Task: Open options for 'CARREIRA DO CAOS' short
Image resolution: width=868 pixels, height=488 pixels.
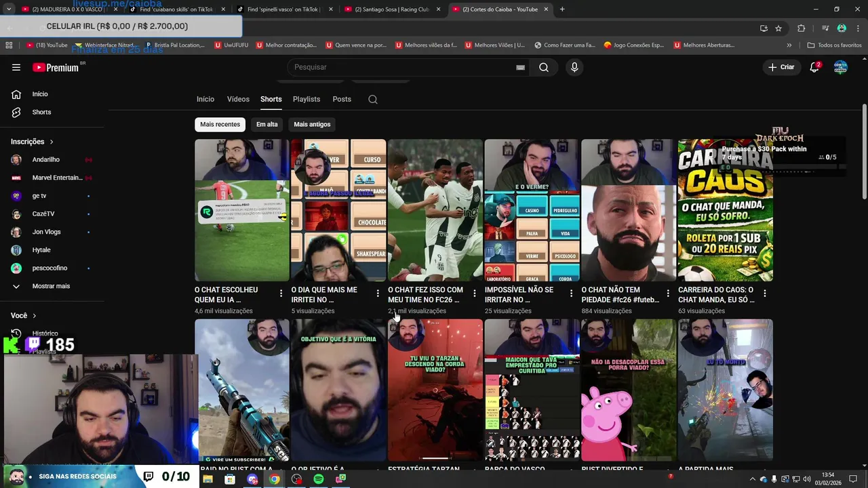Action: [764, 293]
